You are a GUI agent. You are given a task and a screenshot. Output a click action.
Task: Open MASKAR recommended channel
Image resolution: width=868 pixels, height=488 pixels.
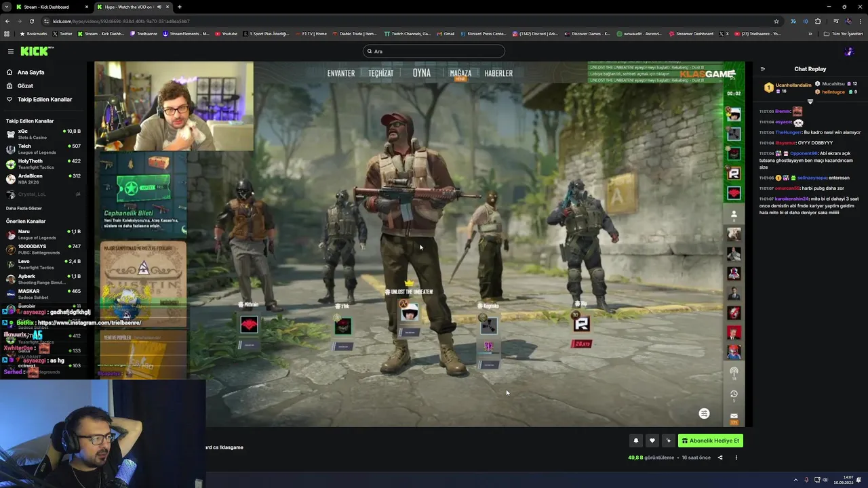click(43, 293)
